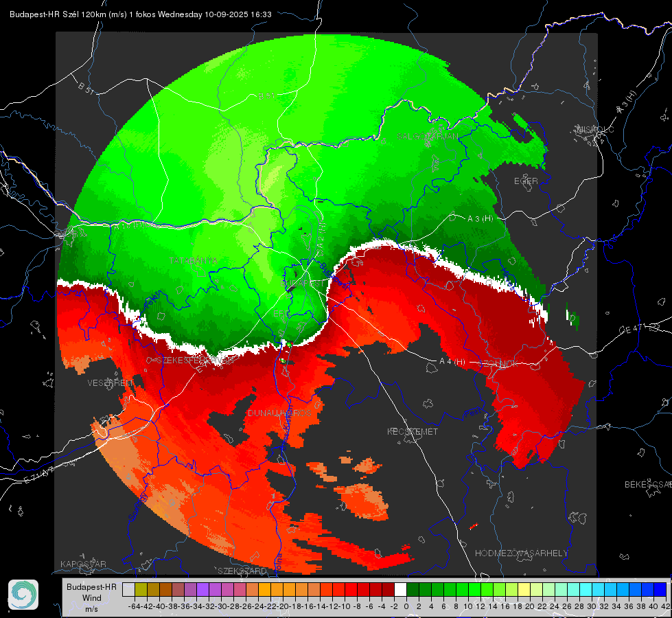Click the TATABÁNYA city label

(193, 261)
